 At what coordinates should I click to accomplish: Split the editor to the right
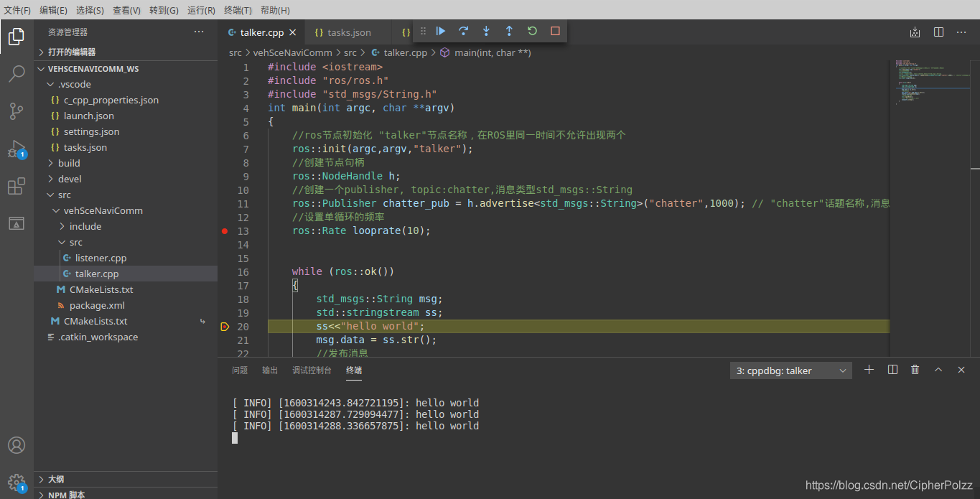pyautogui.click(x=938, y=32)
